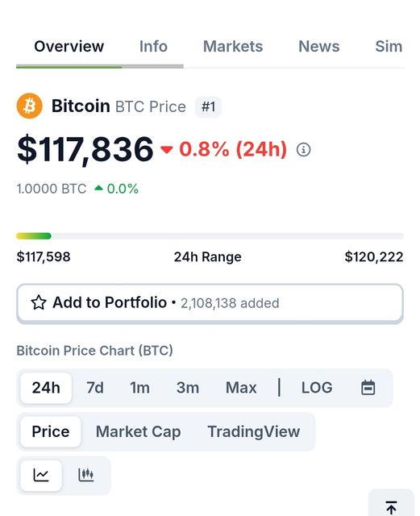Select the 7d chart range
Viewport: 420px width, 516px height.
coord(95,388)
